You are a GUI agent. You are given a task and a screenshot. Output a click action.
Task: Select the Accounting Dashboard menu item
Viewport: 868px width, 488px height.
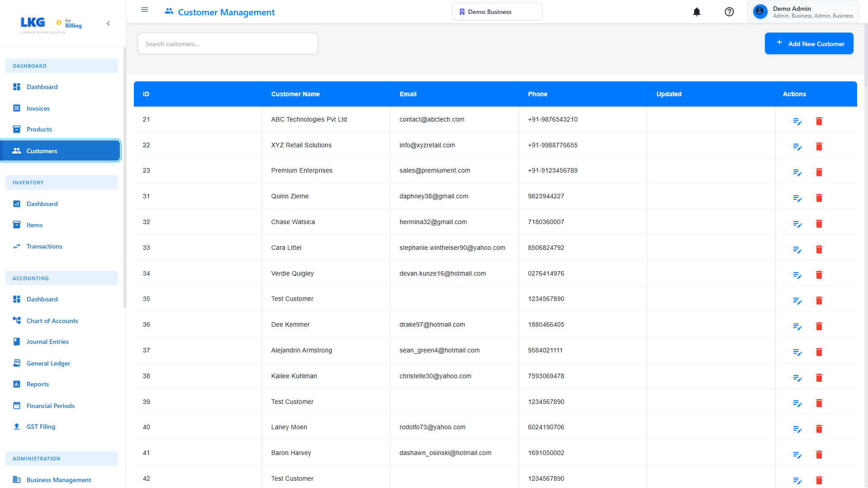pos(42,299)
